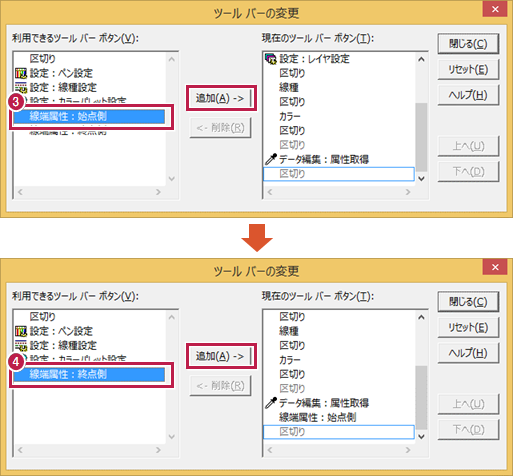The height and width of the screenshot is (476, 513).
Task: Select the eyedropper attribute icon in upper dialog
Action: pos(271,159)
